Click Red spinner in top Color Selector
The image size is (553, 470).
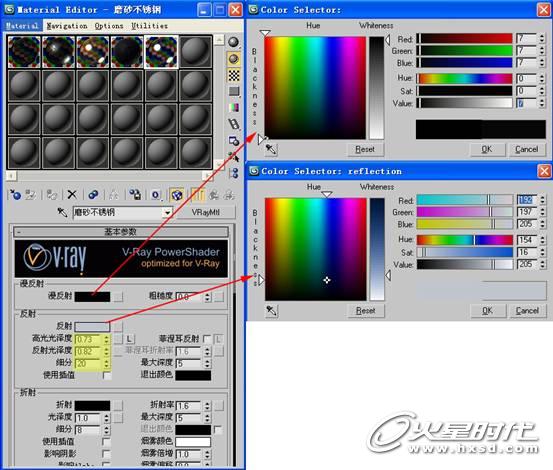[x=542, y=38]
